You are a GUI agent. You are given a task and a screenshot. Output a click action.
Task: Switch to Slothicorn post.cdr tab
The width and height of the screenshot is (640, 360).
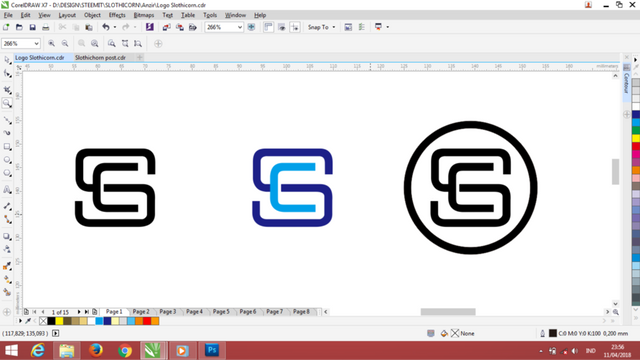point(100,58)
